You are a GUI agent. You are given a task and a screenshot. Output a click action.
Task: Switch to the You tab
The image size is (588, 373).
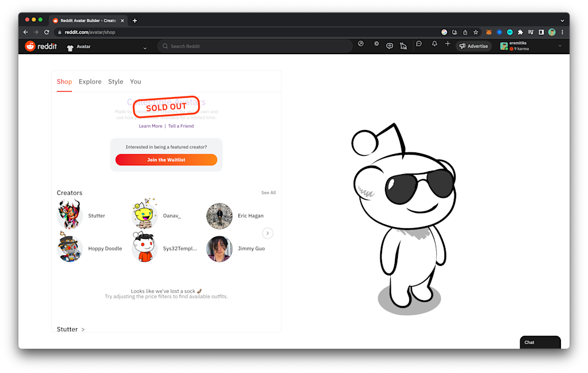click(x=135, y=81)
